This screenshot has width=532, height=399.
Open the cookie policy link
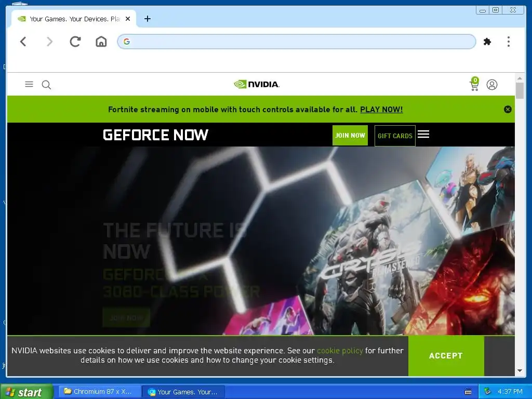pyautogui.click(x=340, y=351)
